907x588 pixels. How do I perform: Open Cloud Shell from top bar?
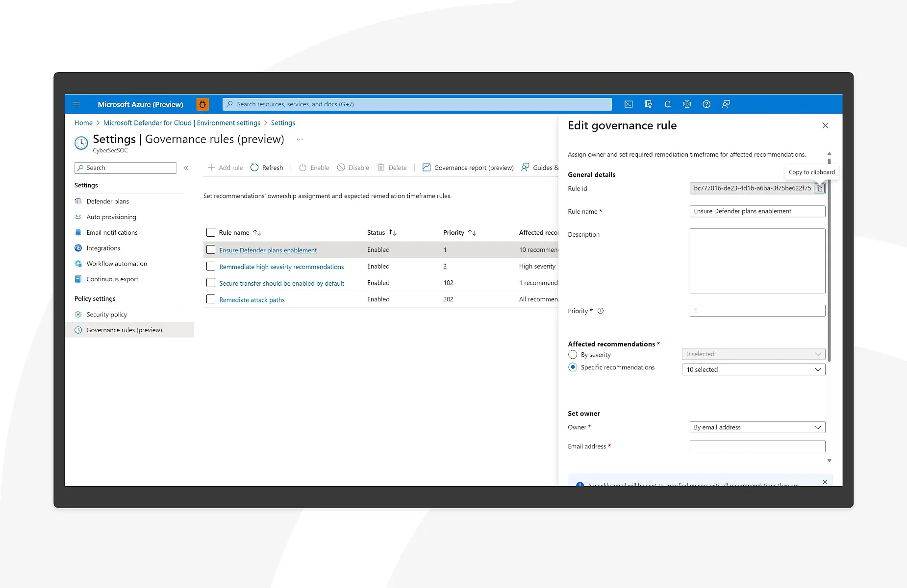(x=629, y=104)
